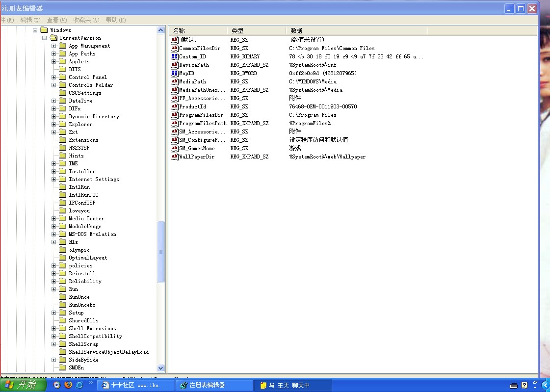Sort values by 名称 column header

tap(198, 30)
